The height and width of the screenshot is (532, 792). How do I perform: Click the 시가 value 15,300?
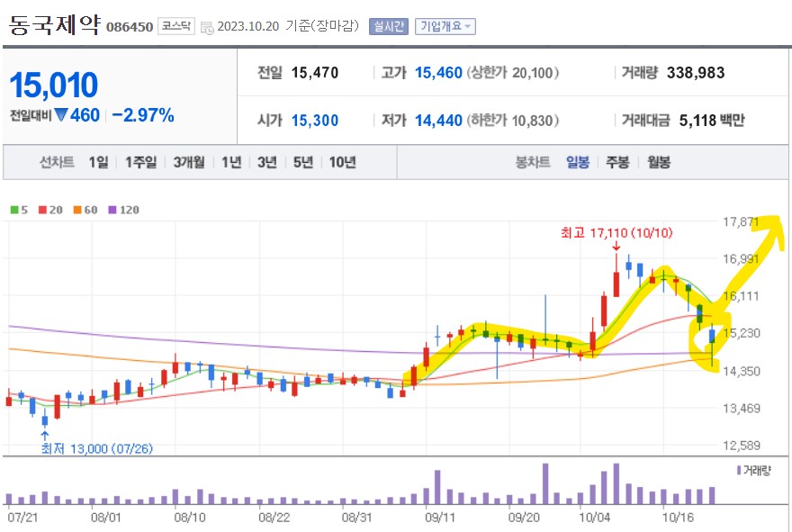pyautogui.click(x=315, y=121)
